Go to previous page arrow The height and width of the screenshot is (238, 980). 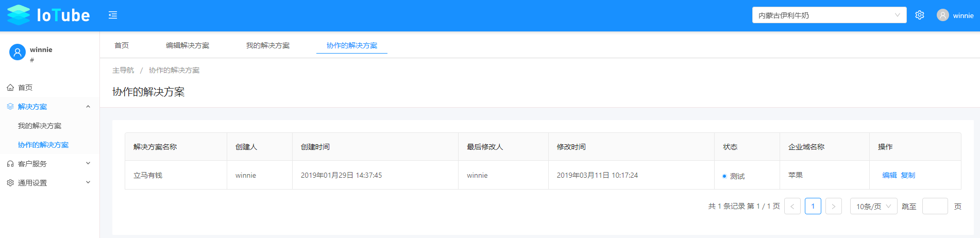(x=792, y=206)
